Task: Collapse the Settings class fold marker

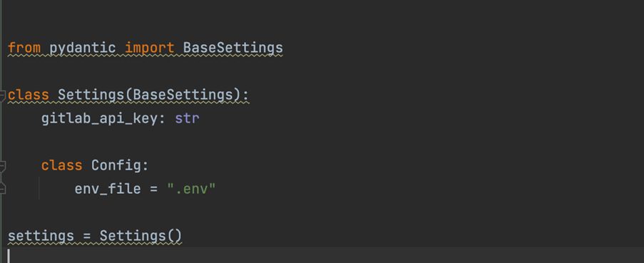Action: (2, 95)
